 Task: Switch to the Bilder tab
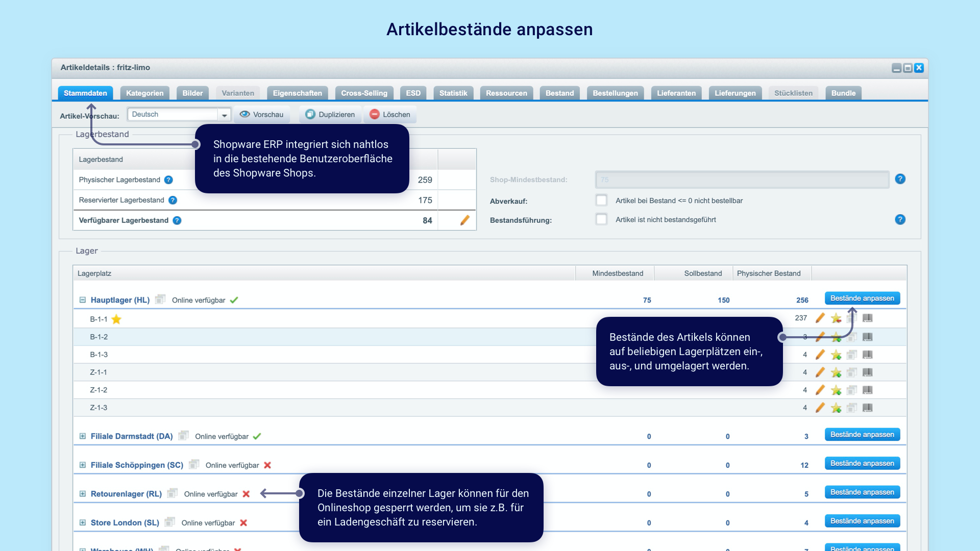click(x=192, y=93)
